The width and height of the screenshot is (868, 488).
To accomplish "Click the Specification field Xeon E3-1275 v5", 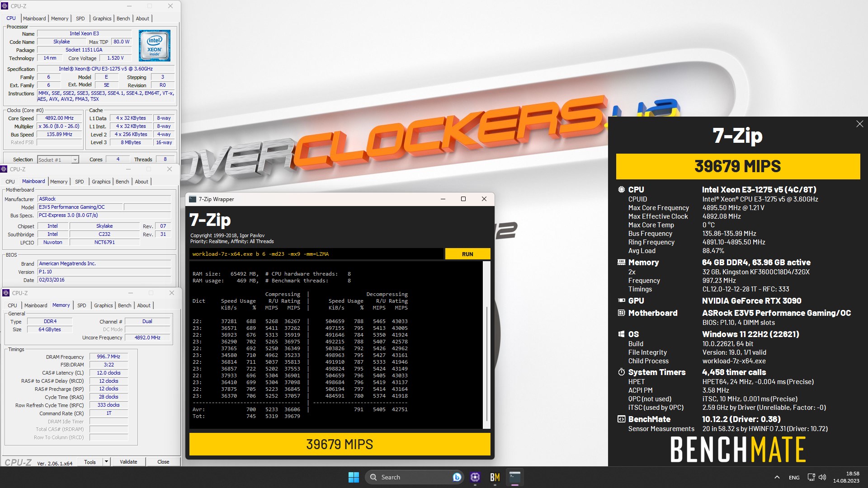I will (106, 69).
